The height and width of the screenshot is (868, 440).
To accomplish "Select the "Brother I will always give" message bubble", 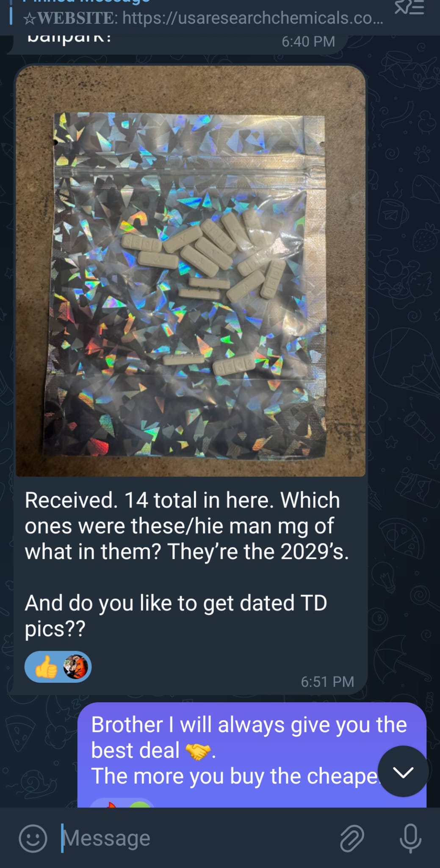I will tap(252, 755).
